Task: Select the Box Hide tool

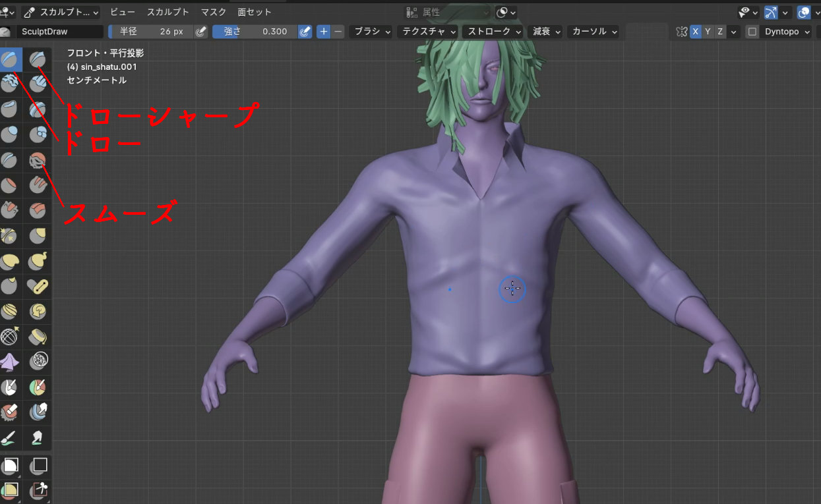Action: tap(37, 466)
